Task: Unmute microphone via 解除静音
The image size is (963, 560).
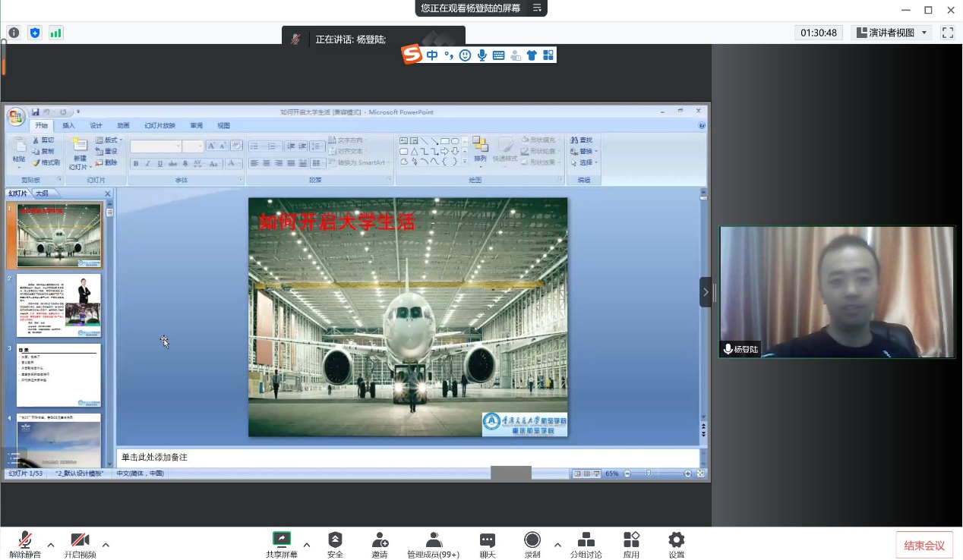Action: point(25,540)
